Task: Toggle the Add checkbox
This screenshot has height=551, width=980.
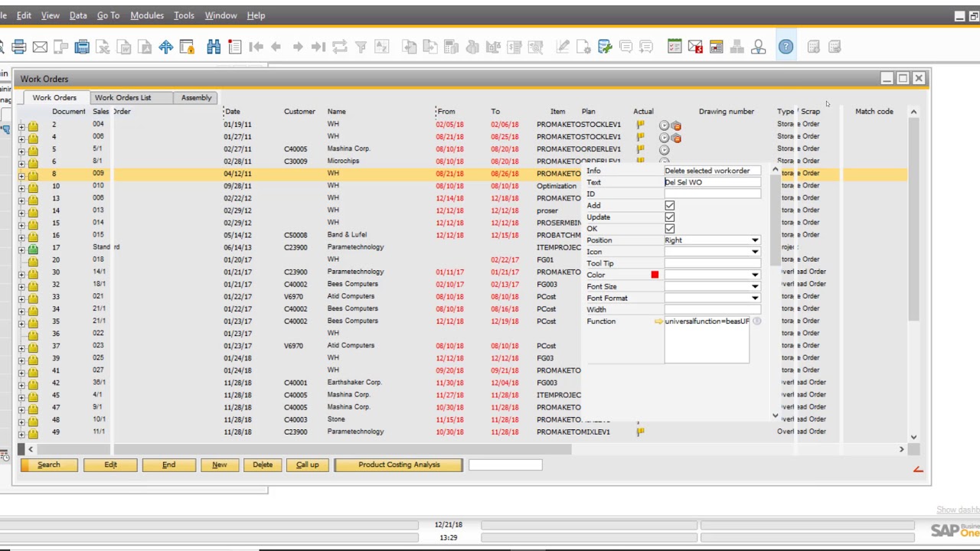Action: coord(670,206)
